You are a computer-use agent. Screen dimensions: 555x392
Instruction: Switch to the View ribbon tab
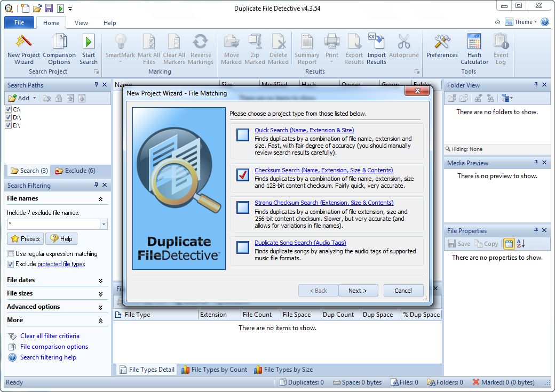(x=81, y=23)
